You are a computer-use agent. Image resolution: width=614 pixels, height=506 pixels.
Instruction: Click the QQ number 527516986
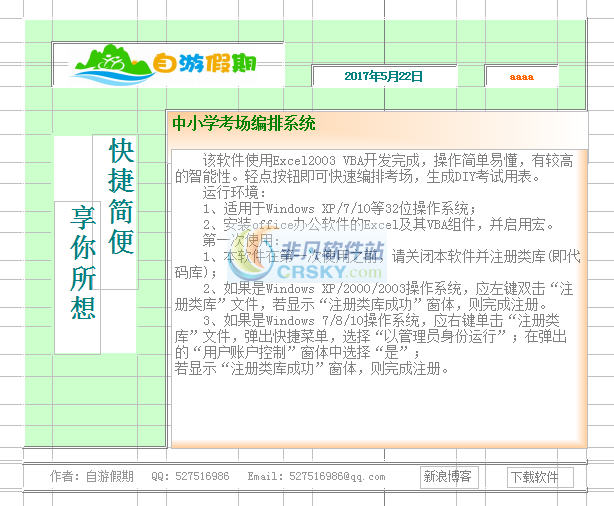click(190, 477)
